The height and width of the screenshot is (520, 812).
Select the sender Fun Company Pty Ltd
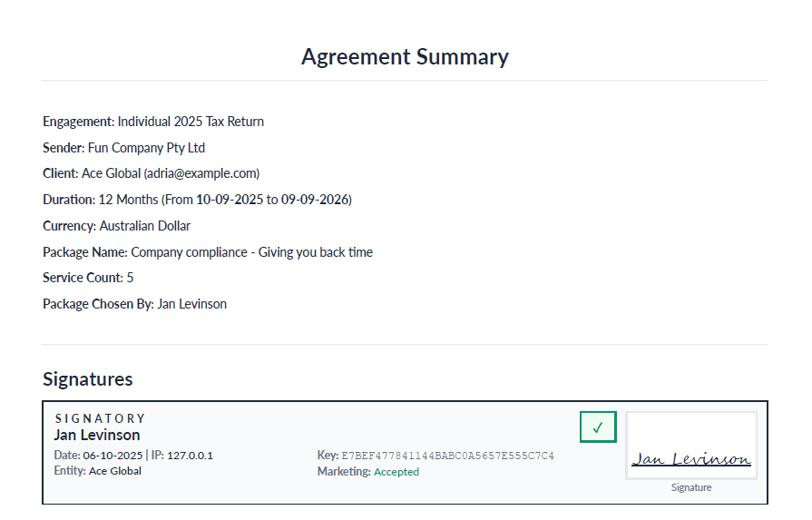coord(146,148)
